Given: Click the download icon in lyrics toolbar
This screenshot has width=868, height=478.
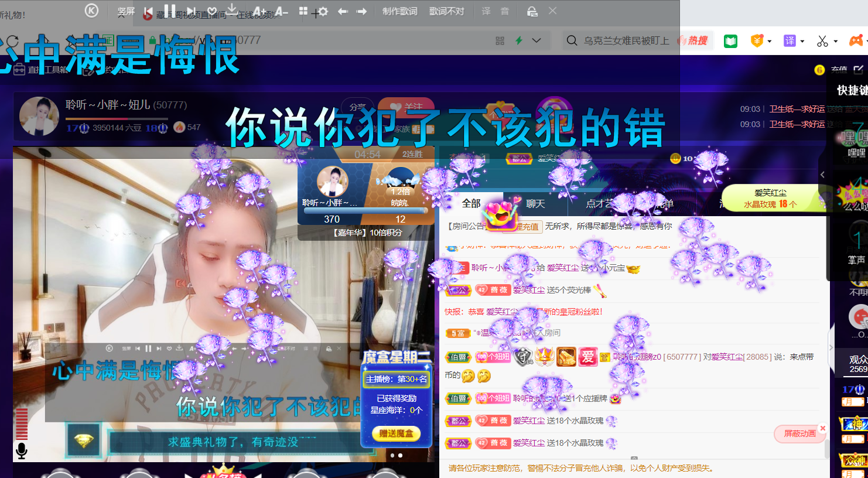Looking at the screenshot, I should (232, 10).
